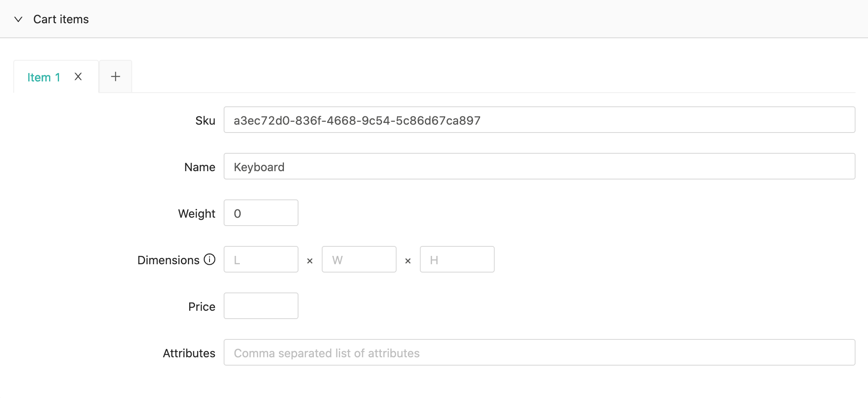Image resolution: width=868 pixels, height=398 pixels.
Task: Select the Weight input box
Action: (x=261, y=213)
